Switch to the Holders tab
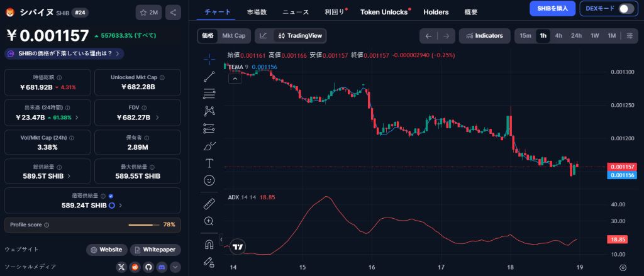The width and height of the screenshot is (644, 276). pos(436,12)
